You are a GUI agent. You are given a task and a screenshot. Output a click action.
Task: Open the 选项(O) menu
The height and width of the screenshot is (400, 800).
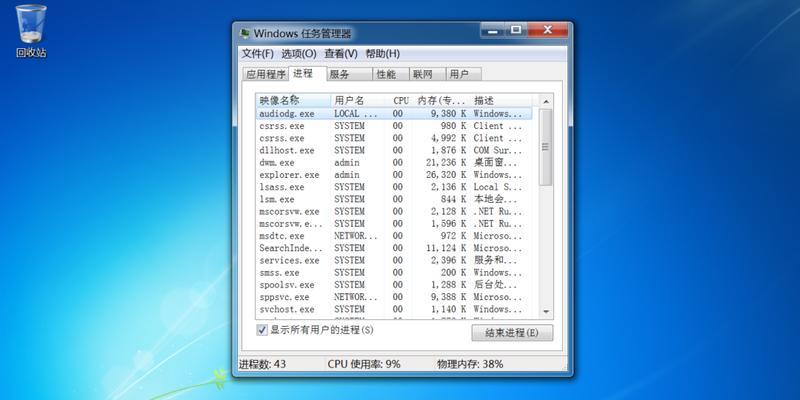[299, 54]
